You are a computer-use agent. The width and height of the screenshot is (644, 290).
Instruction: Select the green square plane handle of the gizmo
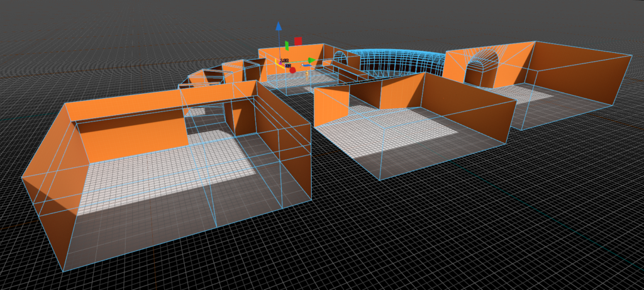(287, 45)
